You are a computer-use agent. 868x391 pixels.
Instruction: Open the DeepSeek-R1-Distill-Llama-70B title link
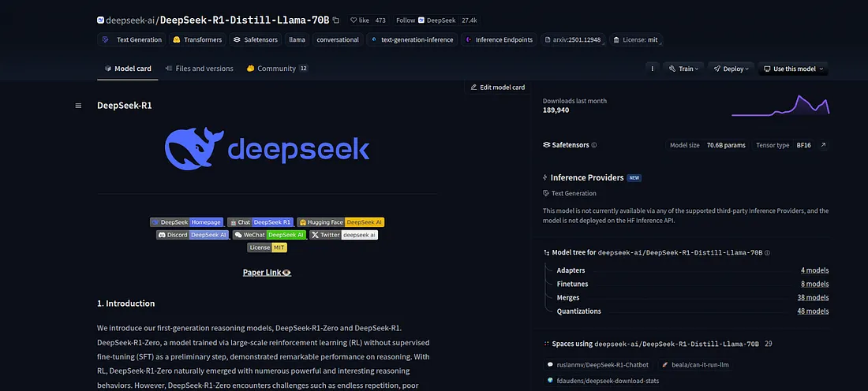[245, 20]
